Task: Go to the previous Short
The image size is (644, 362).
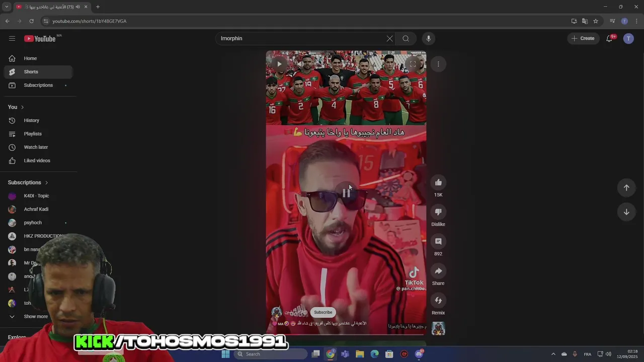Action: tap(626, 188)
